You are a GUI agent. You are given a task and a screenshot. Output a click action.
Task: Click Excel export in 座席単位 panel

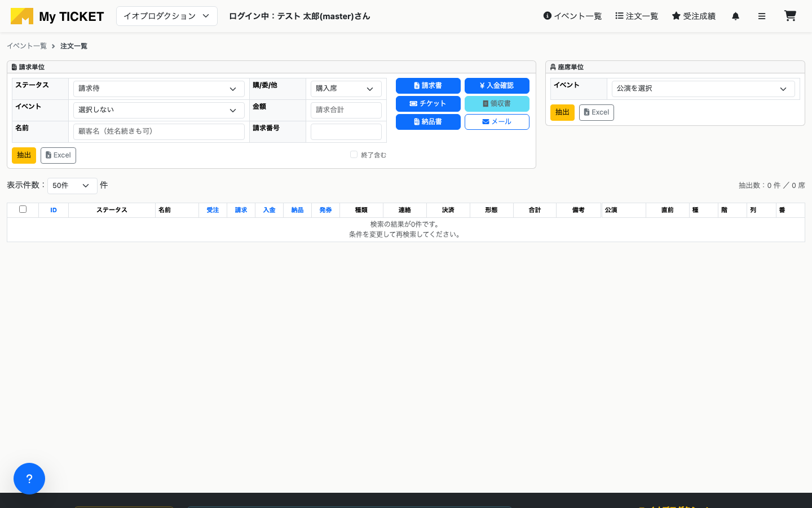597,112
